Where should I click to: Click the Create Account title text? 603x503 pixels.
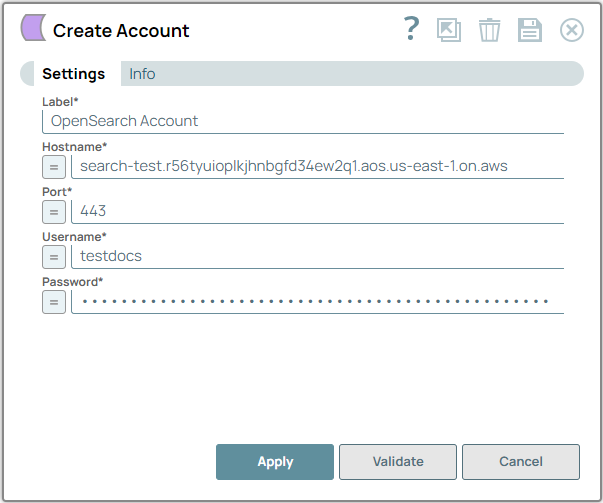[x=121, y=31]
